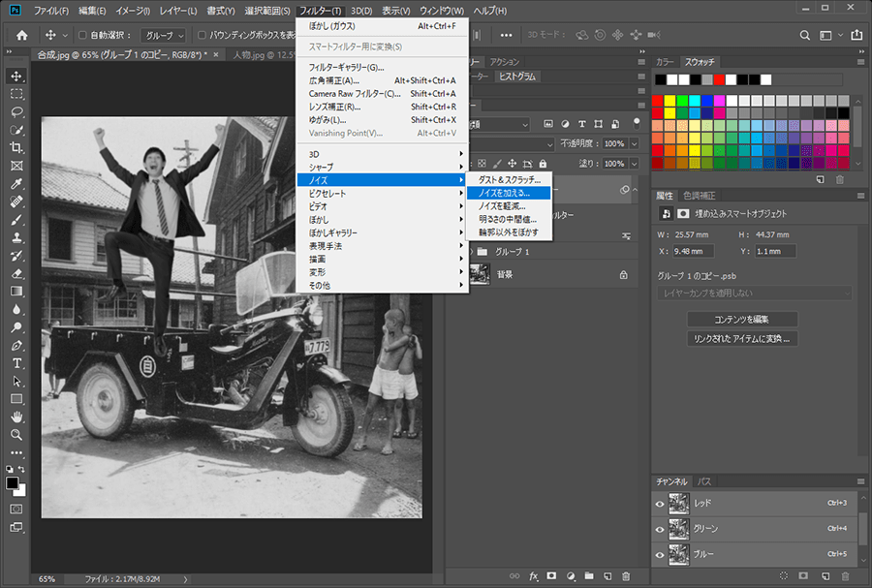
Task: Click the コンテンツを編集 button
Action: click(743, 319)
